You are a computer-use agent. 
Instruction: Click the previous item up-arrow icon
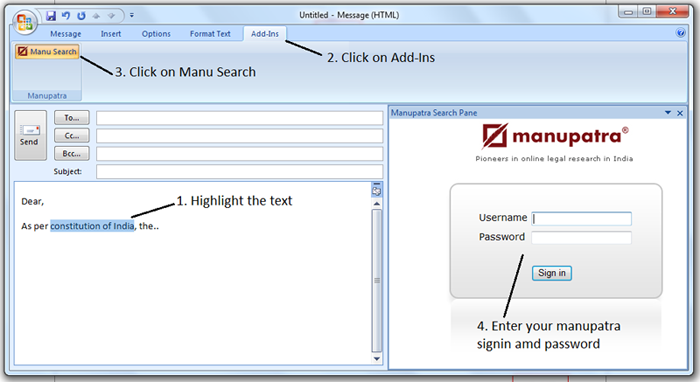click(x=96, y=16)
